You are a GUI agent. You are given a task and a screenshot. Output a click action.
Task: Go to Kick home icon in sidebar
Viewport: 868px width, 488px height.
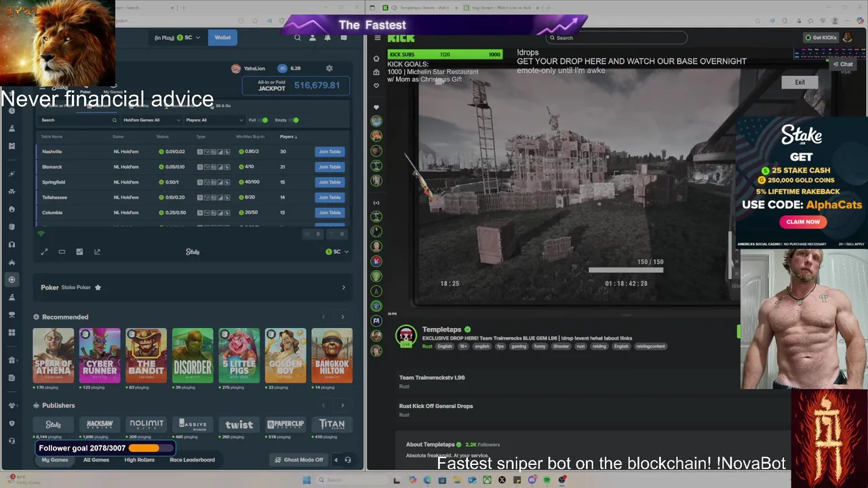pos(376,58)
